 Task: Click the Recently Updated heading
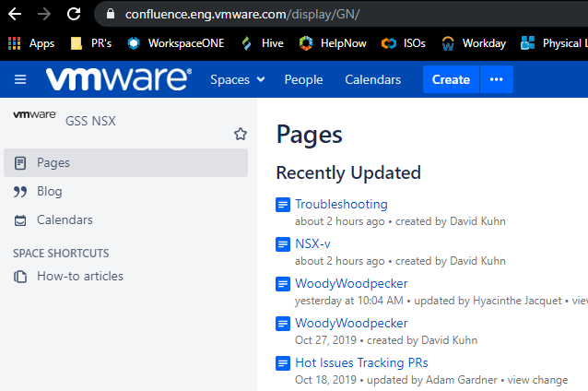[348, 173]
